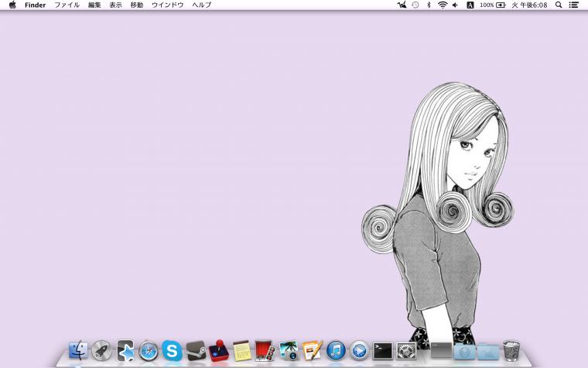Launch Launchpad rocket icon in Dock
Viewport: 588px width, 368px height.
pyautogui.click(x=101, y=351)
